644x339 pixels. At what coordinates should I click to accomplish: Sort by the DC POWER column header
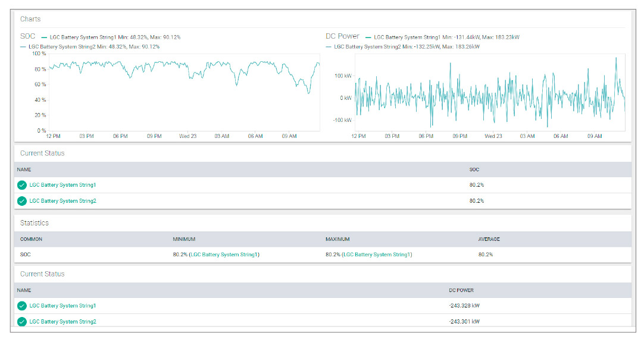tap(461, 290)
